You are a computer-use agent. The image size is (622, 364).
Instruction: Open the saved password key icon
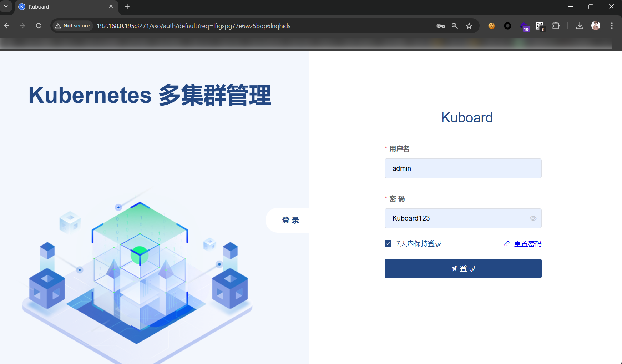coord(440,26)
